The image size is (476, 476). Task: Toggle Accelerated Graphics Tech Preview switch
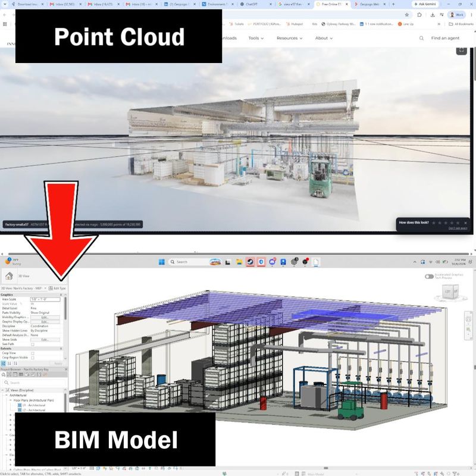tap(429, 276)
